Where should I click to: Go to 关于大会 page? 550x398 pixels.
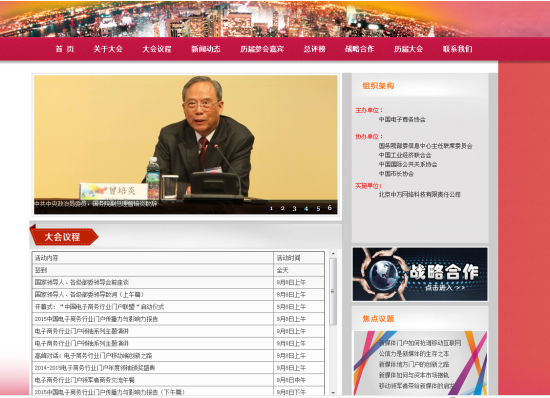pyautogui.click(x=108, y=49)
